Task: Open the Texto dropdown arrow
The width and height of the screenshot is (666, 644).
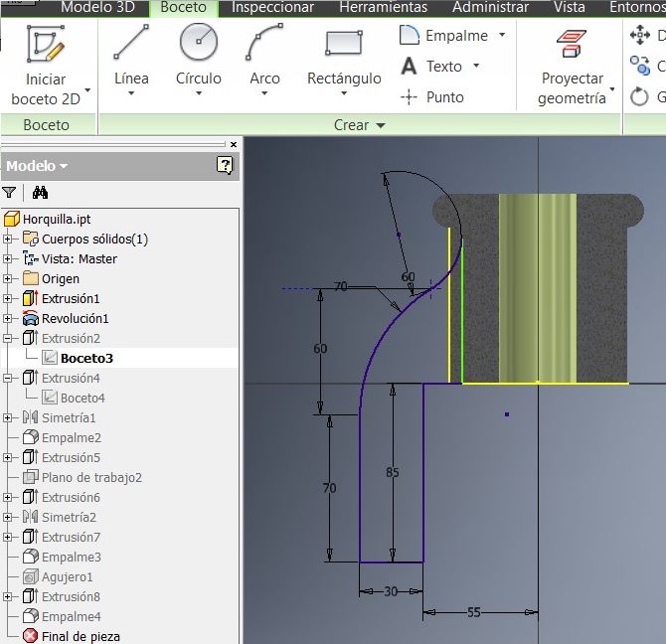Action: [x=476, y=66]
